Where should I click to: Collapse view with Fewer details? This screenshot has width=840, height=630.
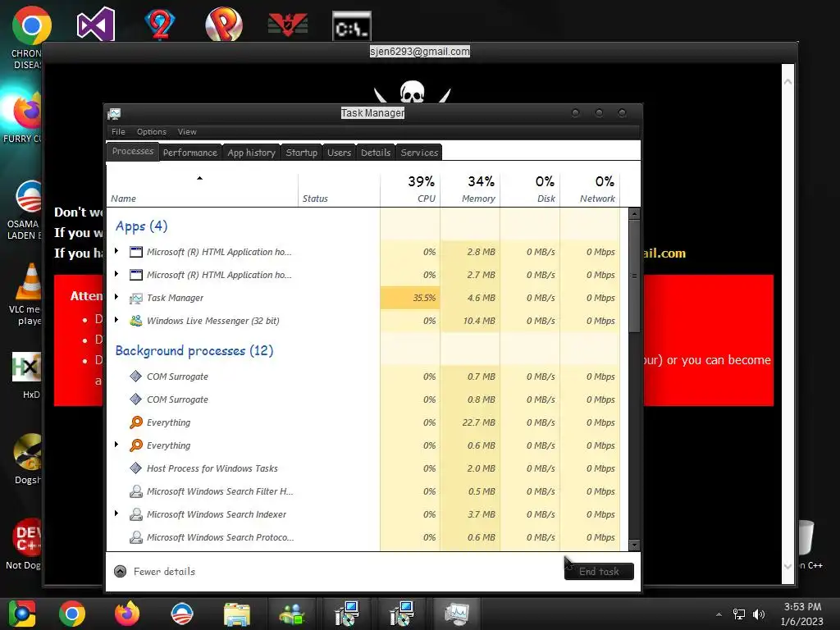[x=155, y=572]
